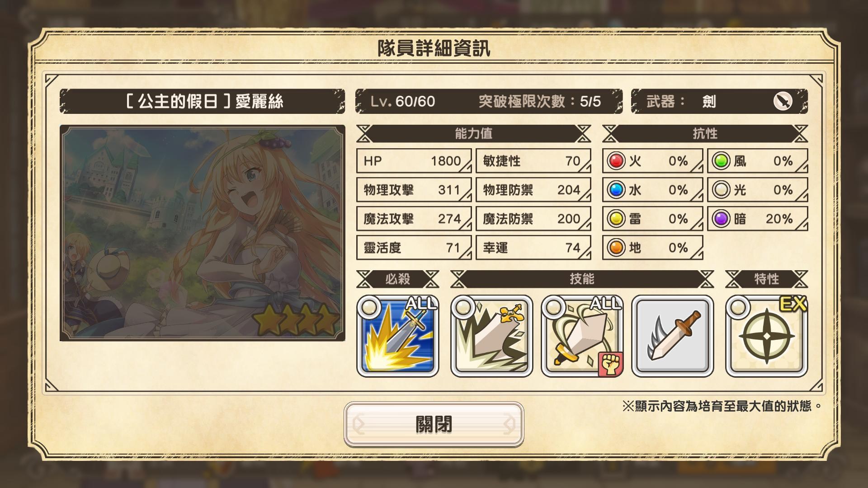
Task: Click the green wind resistance orb
Action: tap(721, 161)
